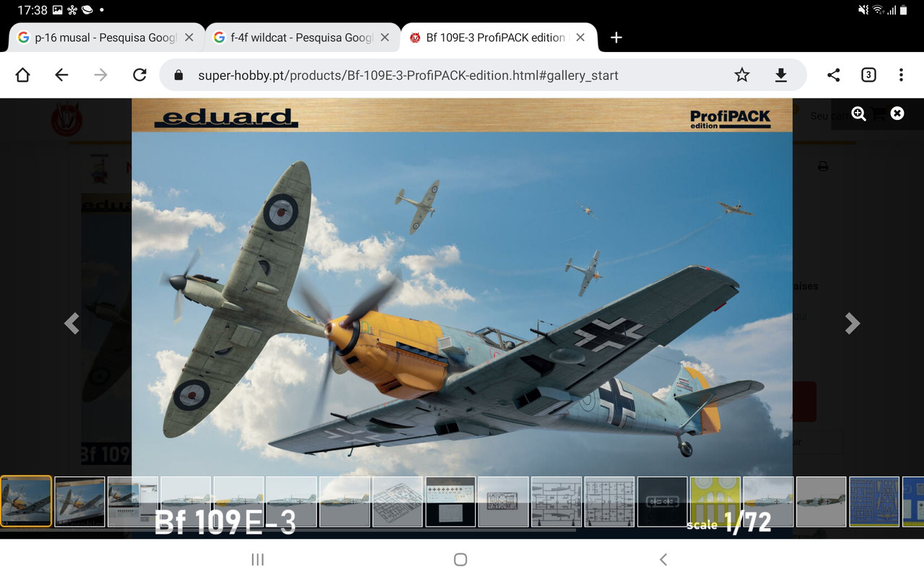Zoom the gallery image with magnifier icon
Viewport: 924px width, 578px height.
pyautogui.click(x=858, y=113)
